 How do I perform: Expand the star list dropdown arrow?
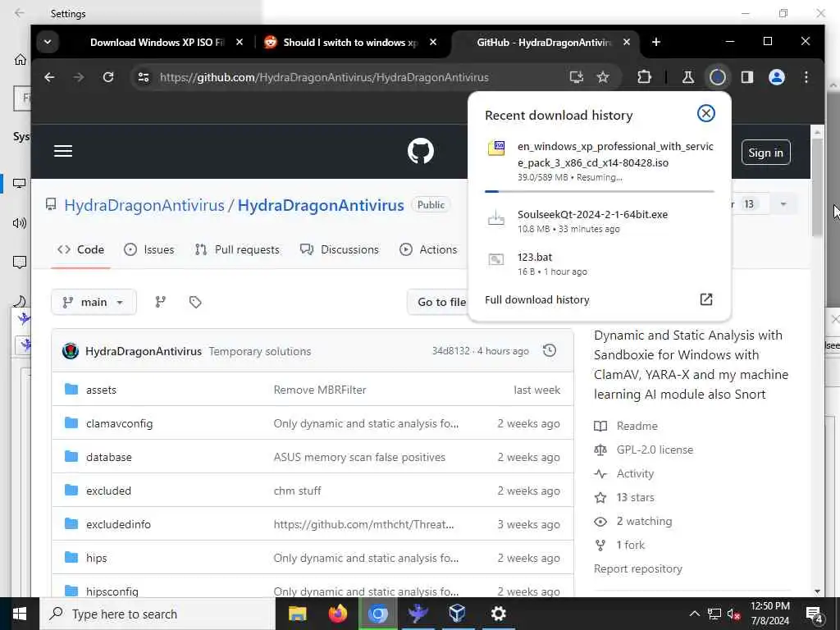[783, 204]
